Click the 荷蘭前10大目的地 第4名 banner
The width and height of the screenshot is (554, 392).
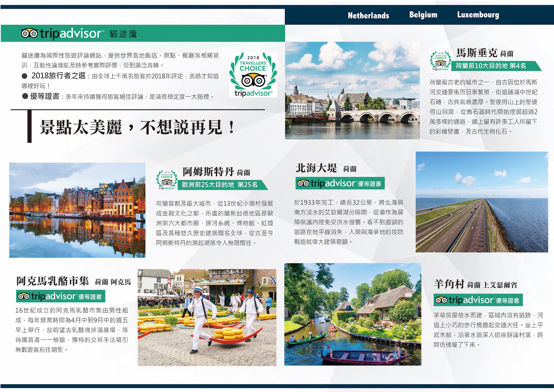pos(493,66)
